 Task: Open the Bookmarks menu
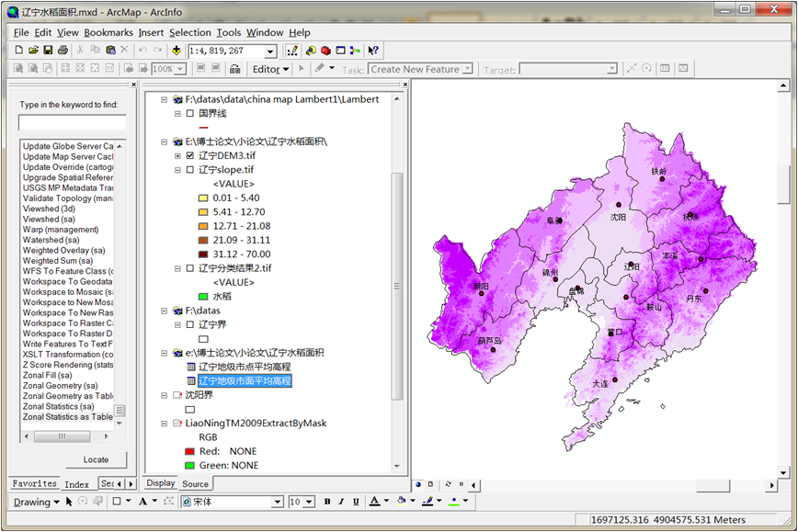(x=108, y=32)
